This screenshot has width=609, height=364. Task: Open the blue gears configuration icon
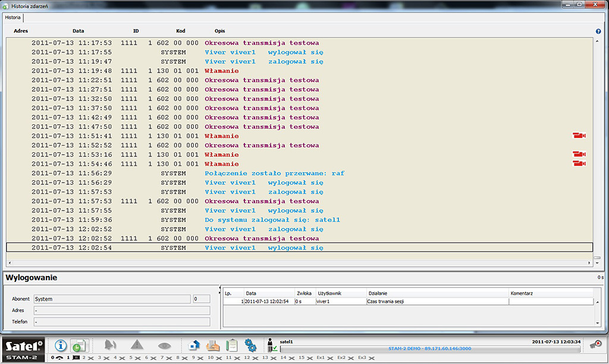(250, 346)
